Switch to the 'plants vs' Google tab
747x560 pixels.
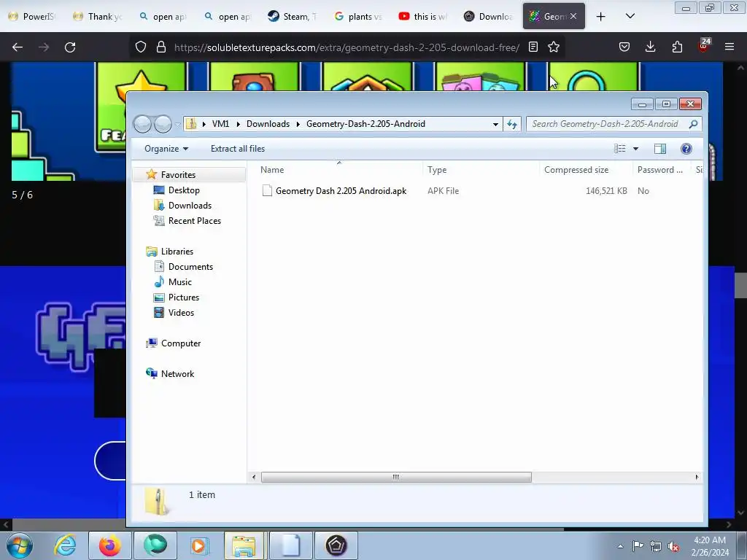pos(358,16)
